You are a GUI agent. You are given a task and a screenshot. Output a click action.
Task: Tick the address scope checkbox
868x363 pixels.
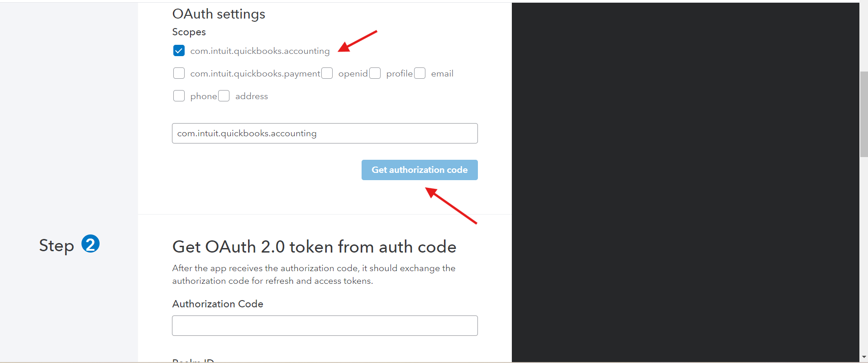pyautogui.click(x=224, y=96)
